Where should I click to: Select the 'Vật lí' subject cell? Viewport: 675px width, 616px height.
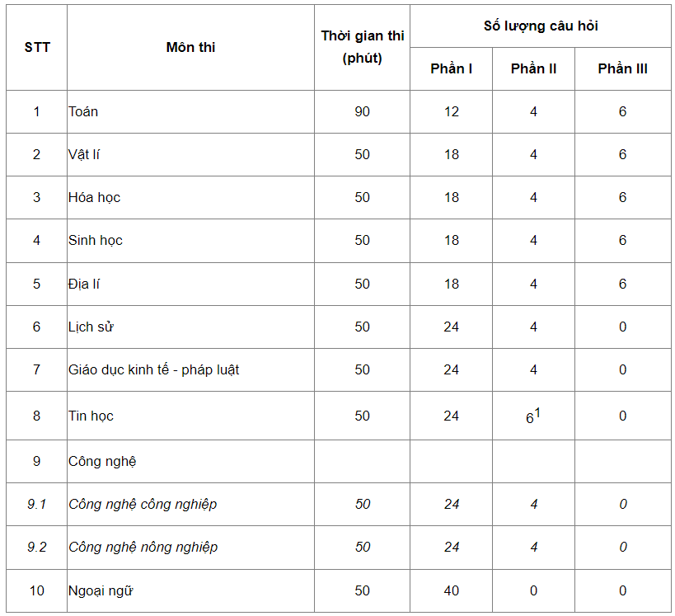point(190,155)
